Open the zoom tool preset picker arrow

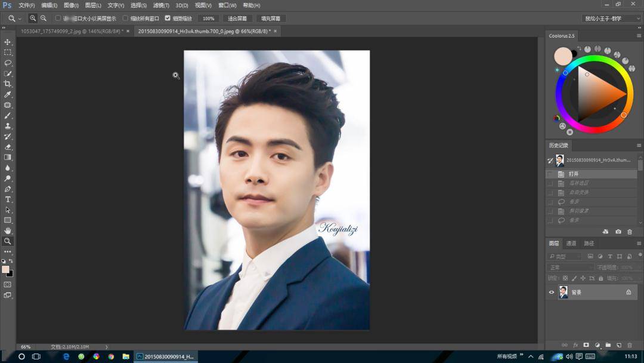pyautogui.click(x=20, y=19)
